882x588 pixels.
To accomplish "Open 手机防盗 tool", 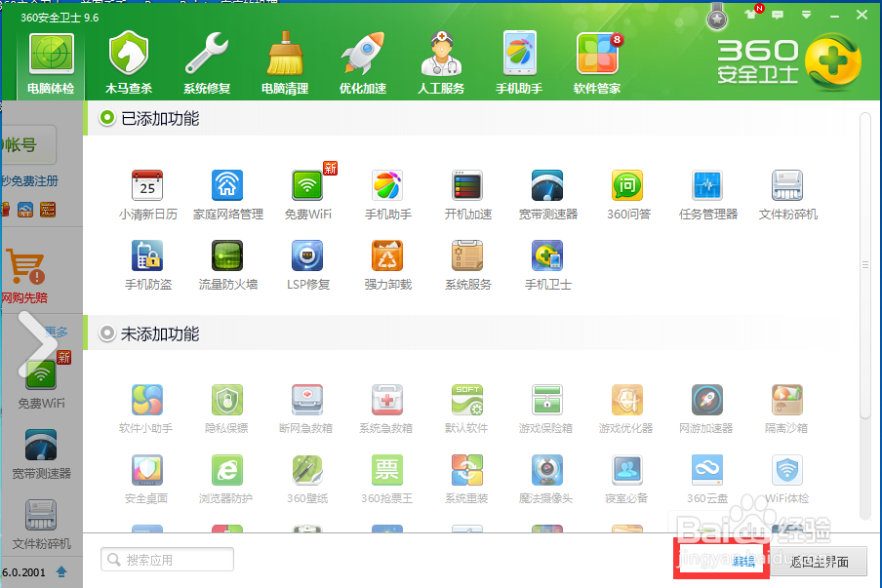I will pos(148,265).
